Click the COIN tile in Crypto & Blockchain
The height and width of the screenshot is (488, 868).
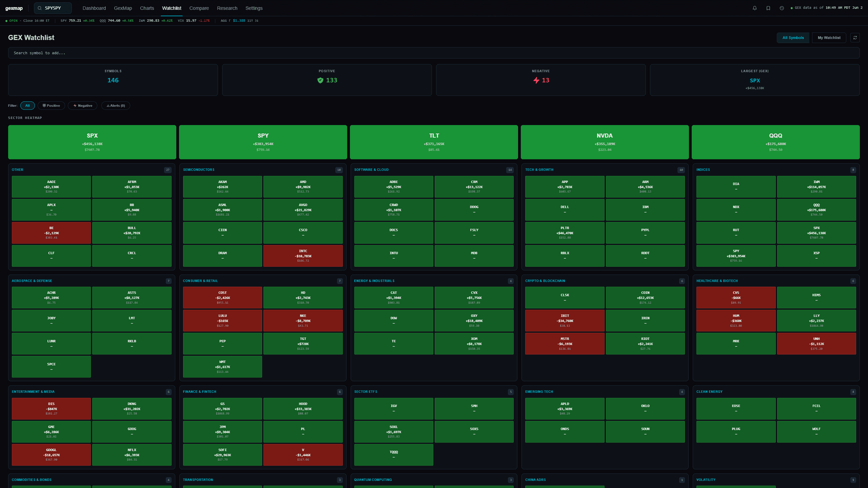pos(645,298)
